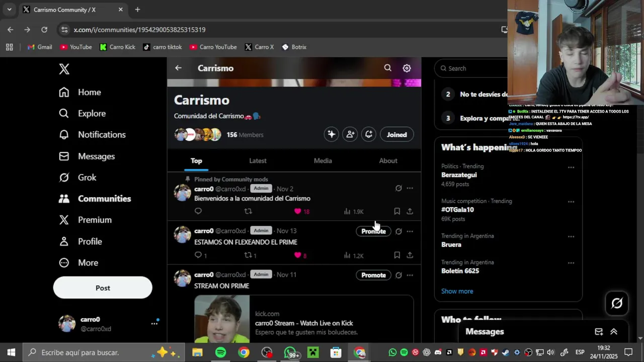Screen dimensions: 644x362
Task: Open Home from the sidebar
Action: (x=80, y=92)
